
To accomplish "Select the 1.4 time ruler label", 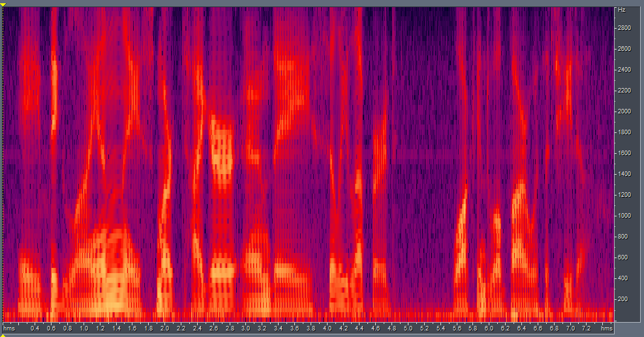I will tap(116, 329).
